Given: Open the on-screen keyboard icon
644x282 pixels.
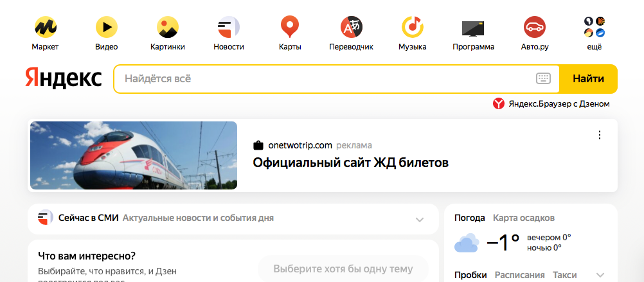Looking at the screenshot, I should pos(543,78).
